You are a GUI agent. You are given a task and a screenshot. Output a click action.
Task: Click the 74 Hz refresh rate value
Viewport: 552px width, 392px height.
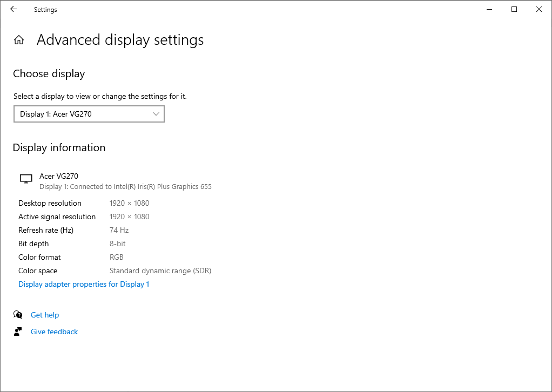pos(119,230)
